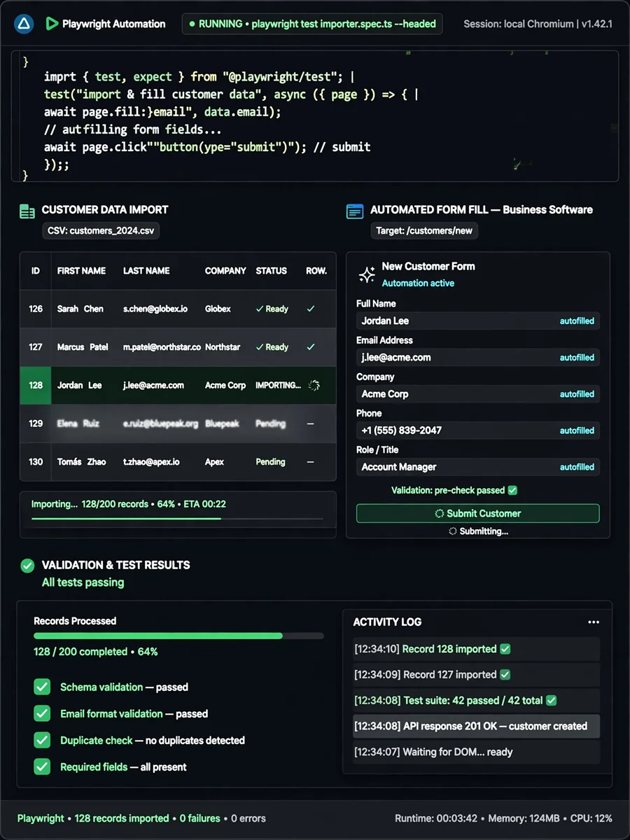Viewport: 630px width, 840px height.
Task: Click the green Playwright play icon
Action: click(51, 24)
